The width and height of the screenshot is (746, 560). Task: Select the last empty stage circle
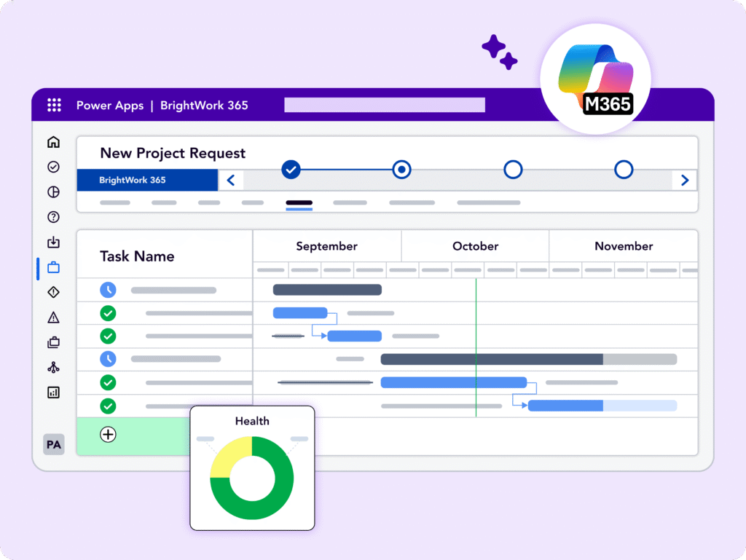tap(624, 170)
